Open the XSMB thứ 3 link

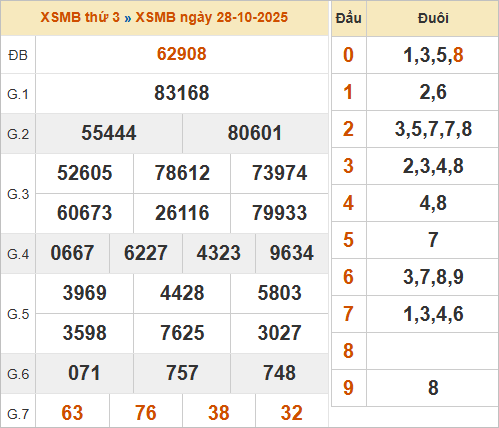coord(80,17)
